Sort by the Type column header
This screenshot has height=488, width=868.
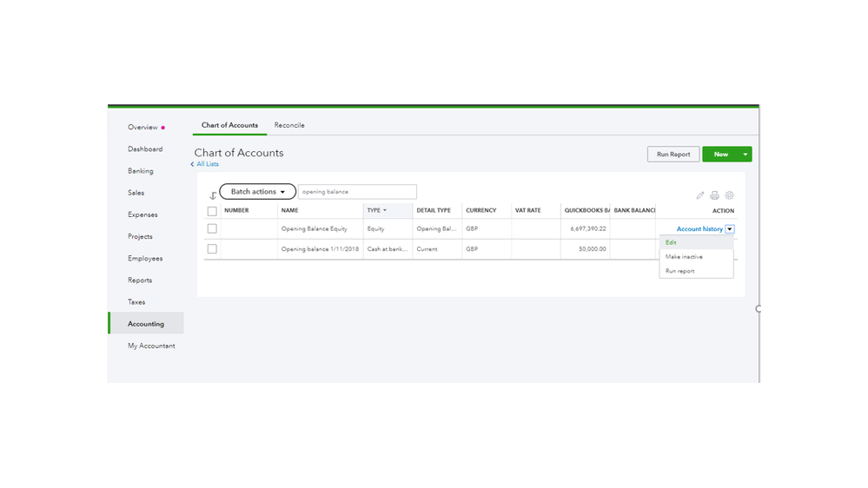(376, 210)
